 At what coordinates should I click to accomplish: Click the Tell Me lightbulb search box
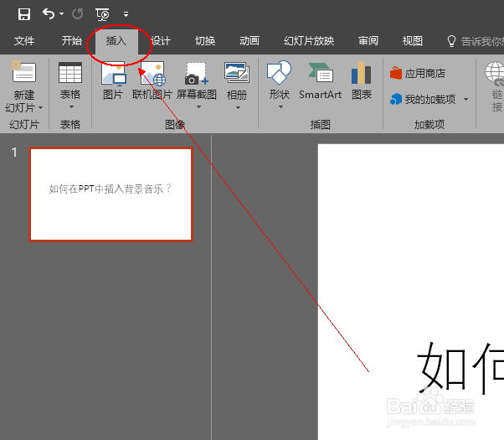pos(475,41)
